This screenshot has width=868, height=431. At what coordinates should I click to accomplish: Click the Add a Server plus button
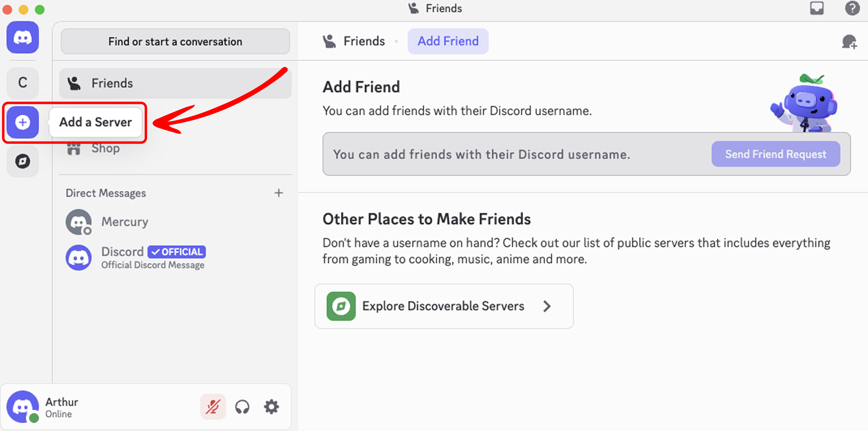[23, 122]
